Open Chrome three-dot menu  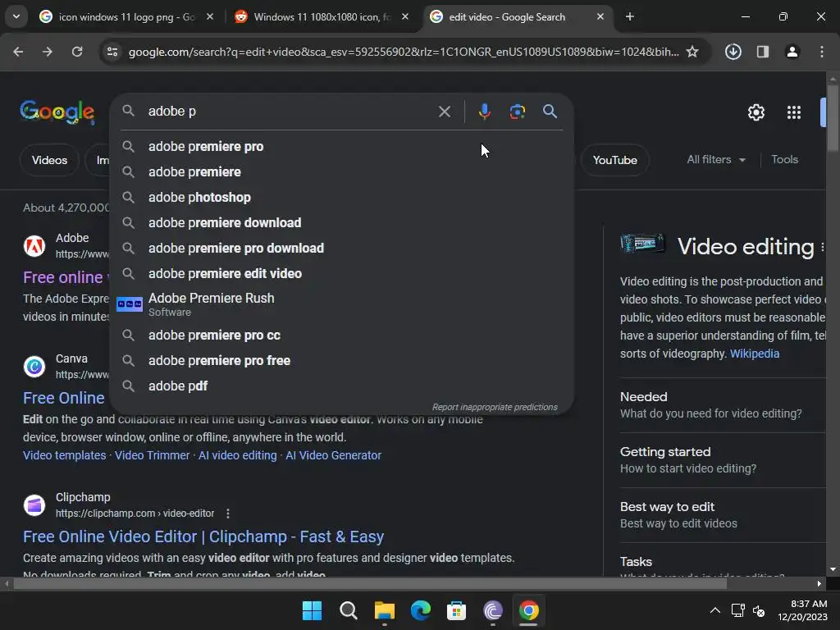(x=821, y=52)
